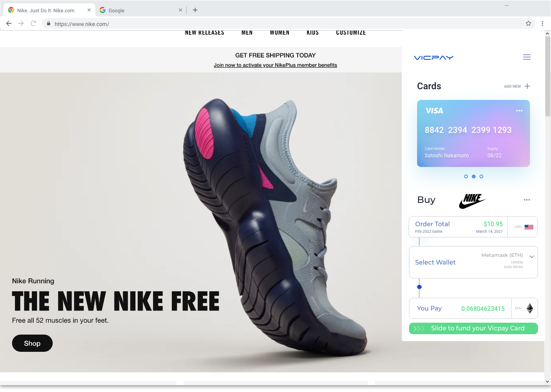551x392 pixels.
Task: Click the ADD NEW card plus icon
Action: 527,86
